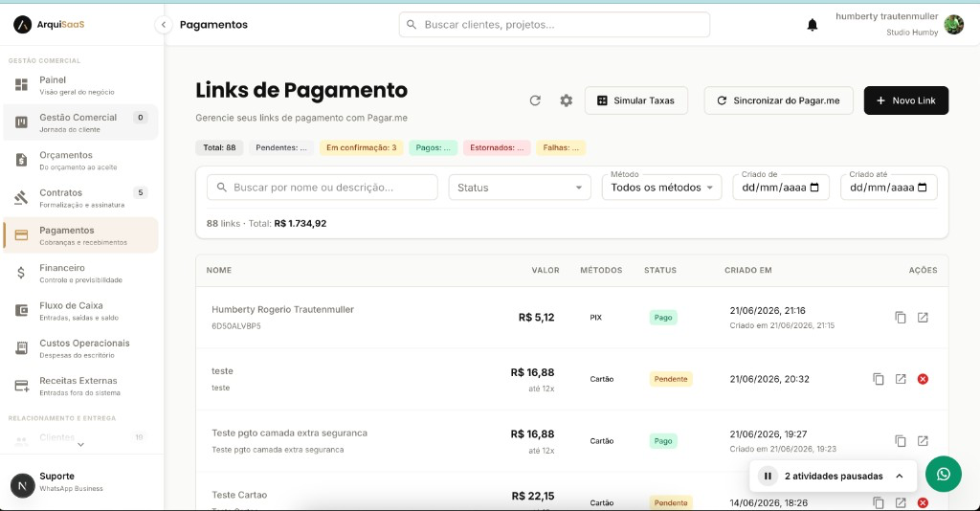The width and height of the screenshot is (980, 511).
Task: Filter by the Pendentes chip
Action: click(x=281, y=148)
